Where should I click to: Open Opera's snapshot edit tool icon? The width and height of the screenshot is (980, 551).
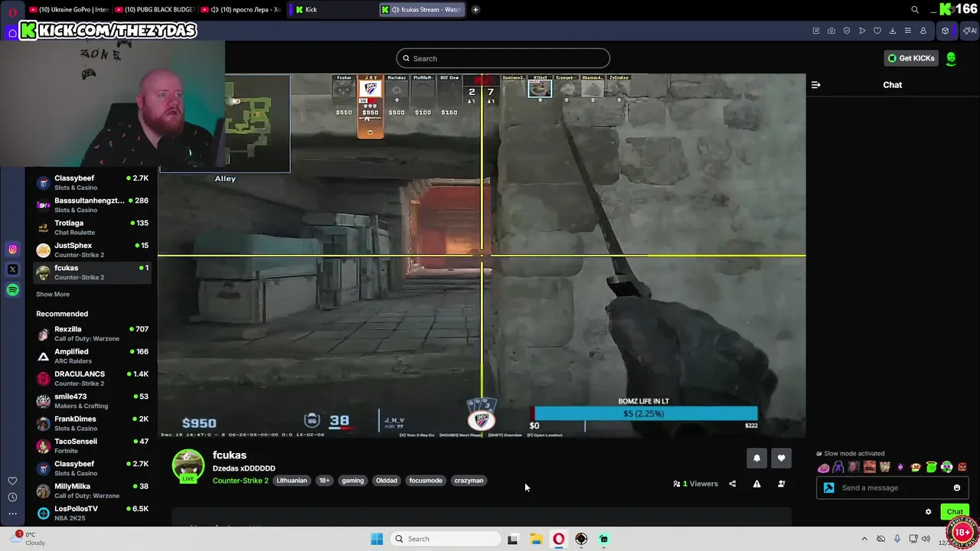click(816, 31)
